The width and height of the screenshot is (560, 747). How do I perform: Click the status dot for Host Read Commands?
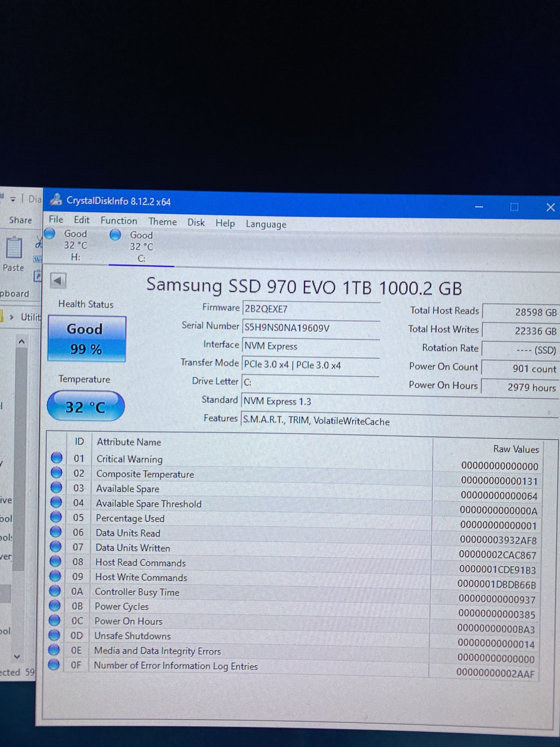click(55, 561)
